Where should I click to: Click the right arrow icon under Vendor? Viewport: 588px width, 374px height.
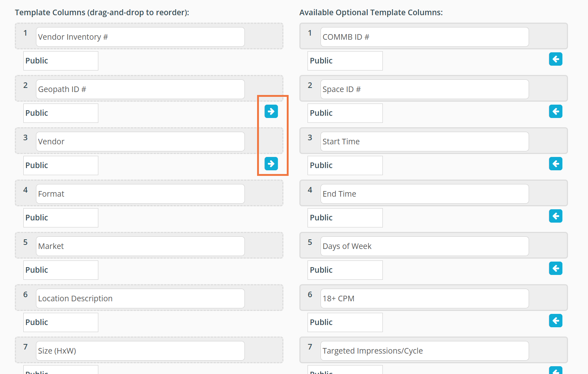click(x=271, y=164)
